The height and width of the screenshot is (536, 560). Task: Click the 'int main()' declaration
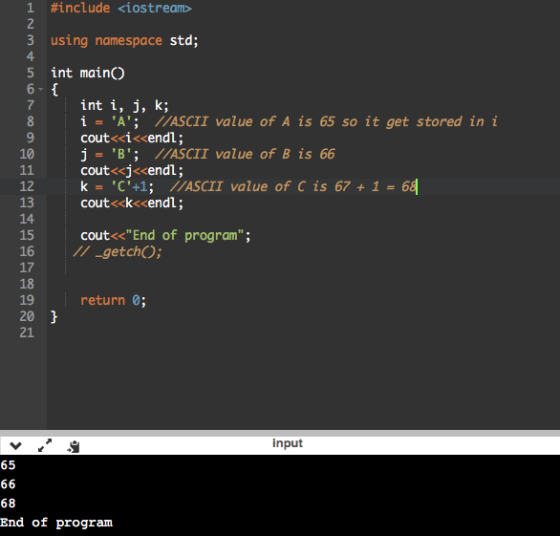tap(88, 73)
